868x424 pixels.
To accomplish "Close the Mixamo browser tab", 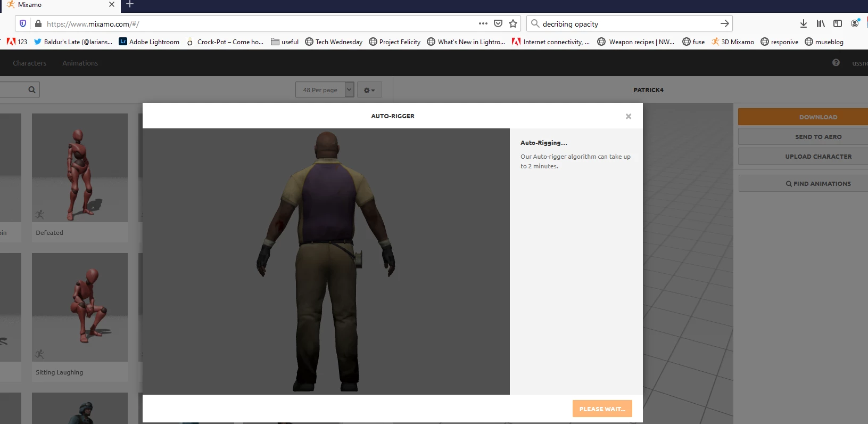I will (112, 4).
